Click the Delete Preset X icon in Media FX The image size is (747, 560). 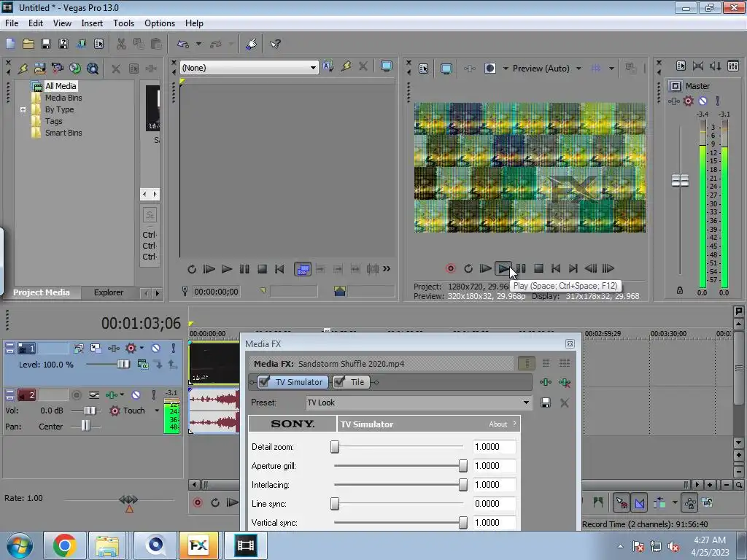[565, 402]
